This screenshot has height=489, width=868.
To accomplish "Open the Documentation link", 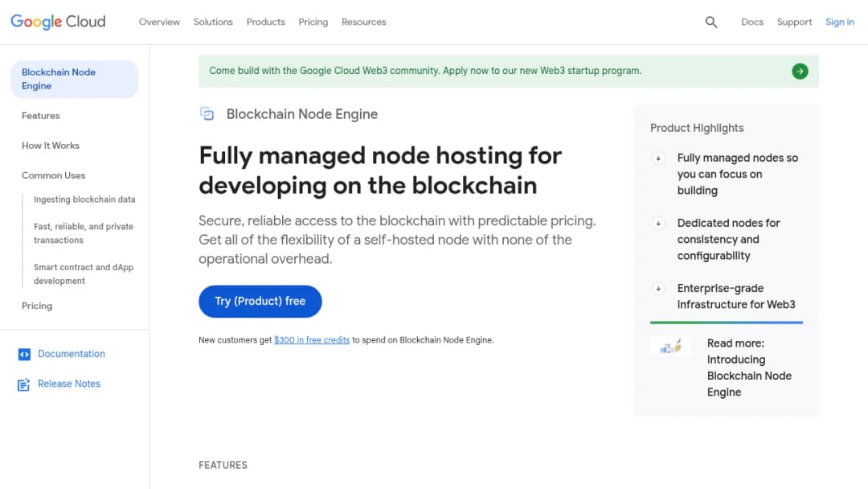I will point(72,354).
